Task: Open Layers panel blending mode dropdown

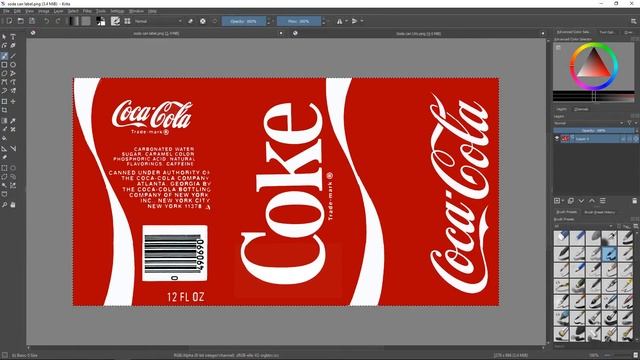Action: tap(589, 123)
